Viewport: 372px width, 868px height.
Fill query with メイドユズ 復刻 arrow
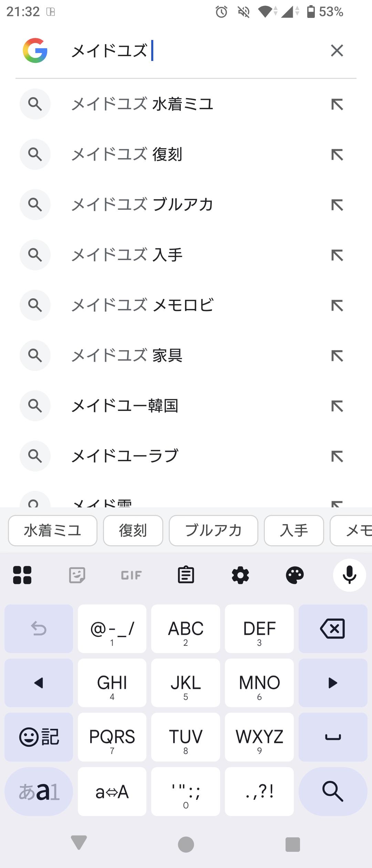pos(337,155)
